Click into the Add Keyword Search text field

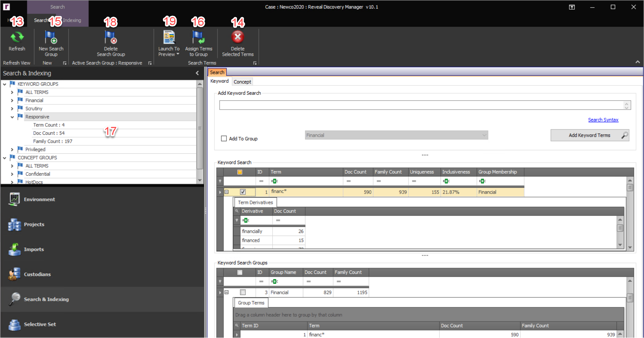[421, 105]
